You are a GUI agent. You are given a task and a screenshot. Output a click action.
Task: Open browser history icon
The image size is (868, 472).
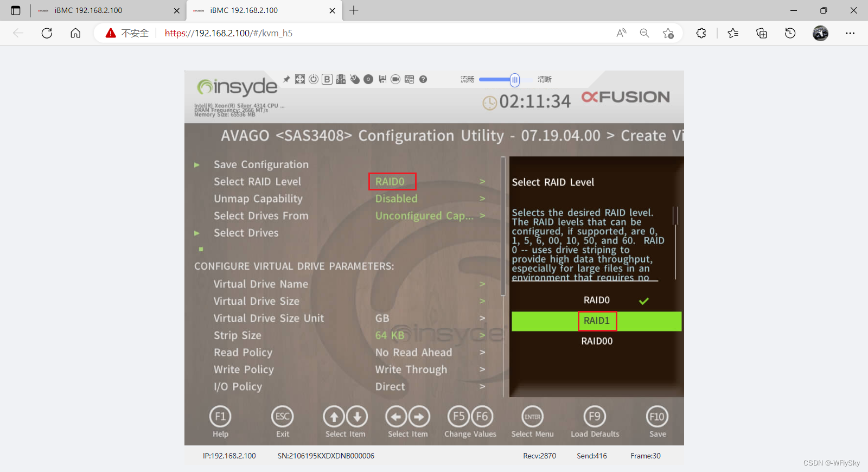tap(790, 33)
